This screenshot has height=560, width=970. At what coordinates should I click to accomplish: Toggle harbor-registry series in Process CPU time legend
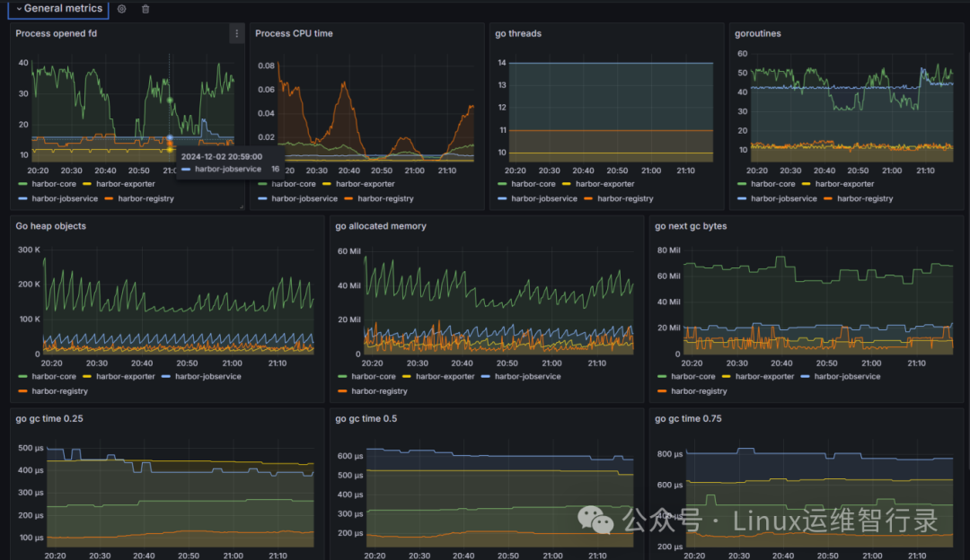(x=385, y=198)
